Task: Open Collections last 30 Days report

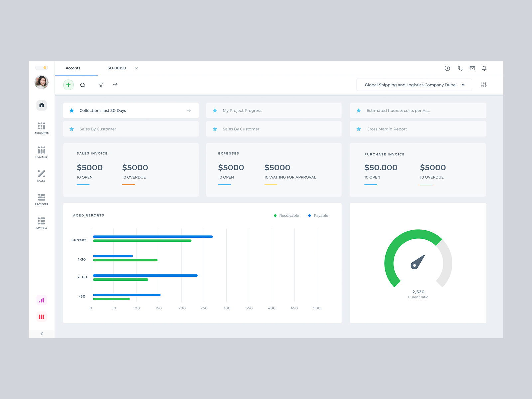Action: click(102, 110)
